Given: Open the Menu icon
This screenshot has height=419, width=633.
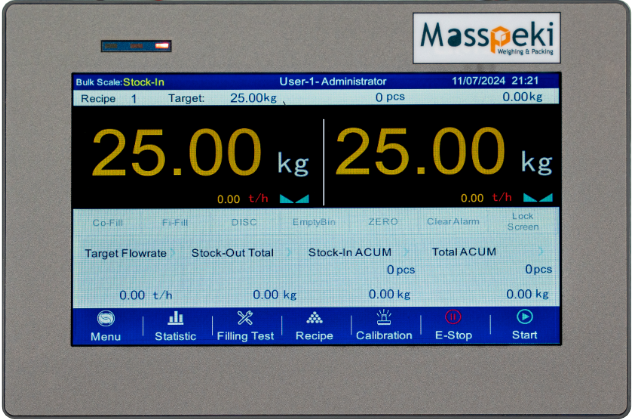Looking at the screenshot, I should point(105,318).
